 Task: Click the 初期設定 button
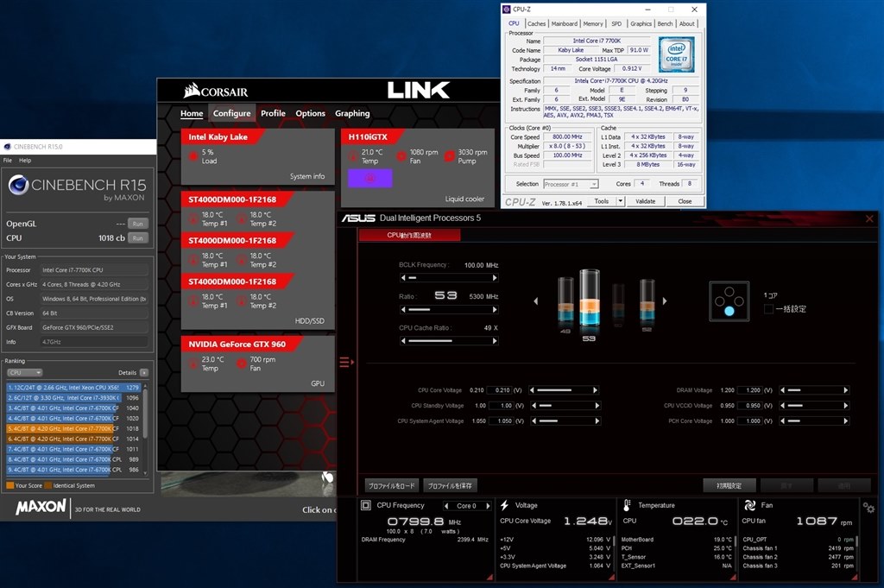point(729,485)
